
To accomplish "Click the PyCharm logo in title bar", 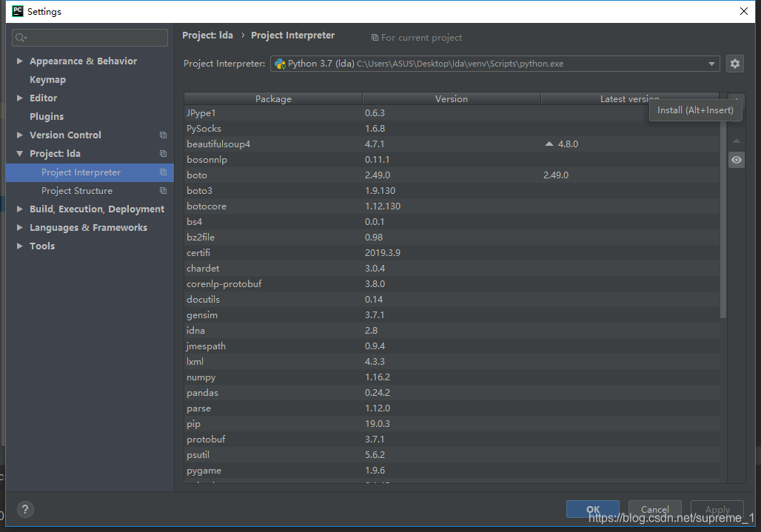I will coord(18,11).
